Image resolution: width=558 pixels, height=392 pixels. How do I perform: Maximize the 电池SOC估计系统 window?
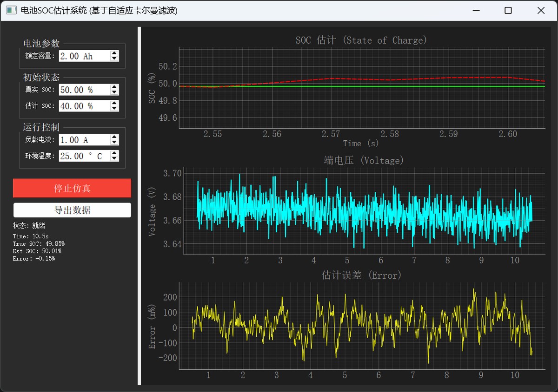pos(508,10)
